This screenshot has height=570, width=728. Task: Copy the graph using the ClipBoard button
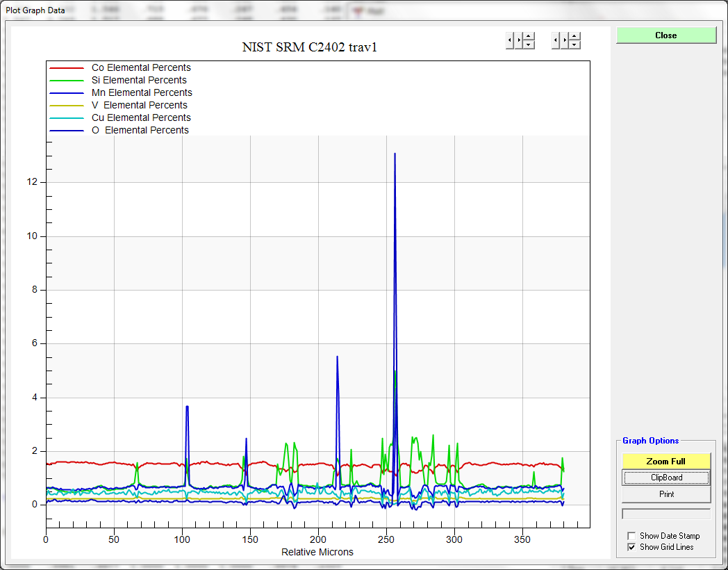point(665,478)
